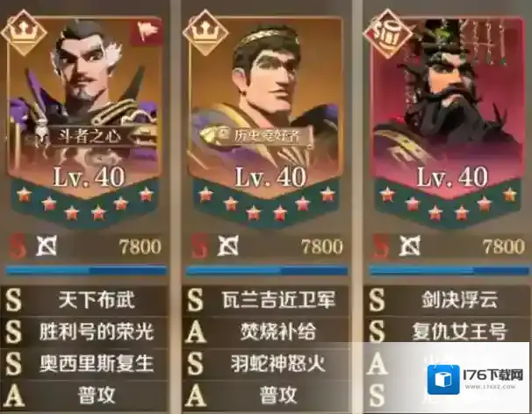Open the 胜利号的荣光 skill entry
The height and width of the screenshot is (414, 532).
tap(84, 332)
